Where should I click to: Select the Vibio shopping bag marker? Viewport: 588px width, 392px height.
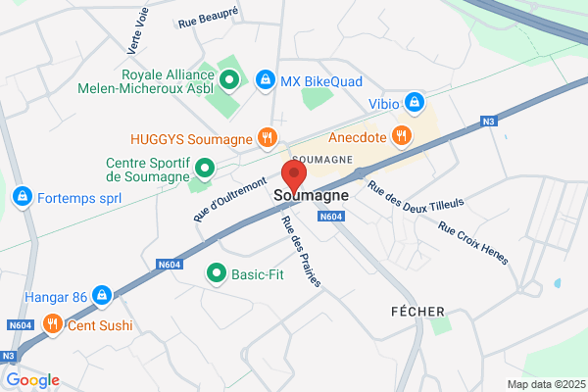click(415, 102)
